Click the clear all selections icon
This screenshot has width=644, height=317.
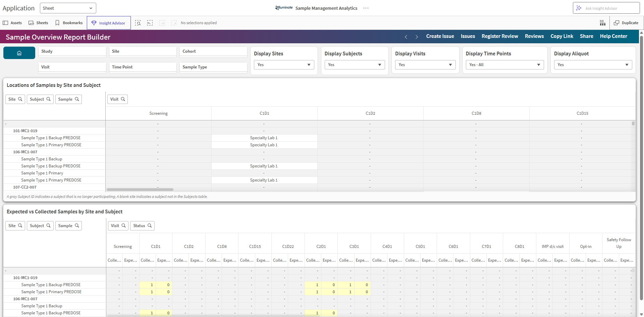point(174,23)
